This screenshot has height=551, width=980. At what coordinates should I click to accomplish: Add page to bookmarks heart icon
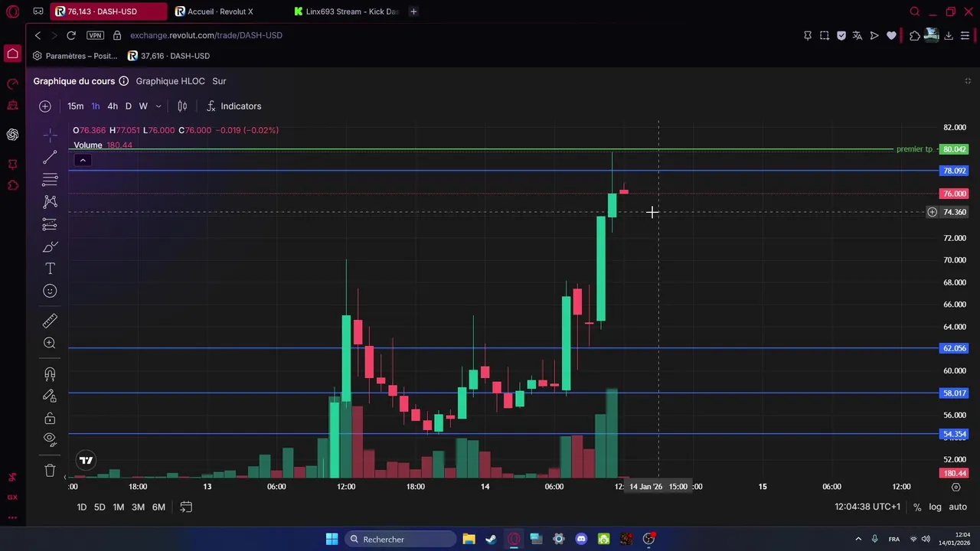pos(891,35)
